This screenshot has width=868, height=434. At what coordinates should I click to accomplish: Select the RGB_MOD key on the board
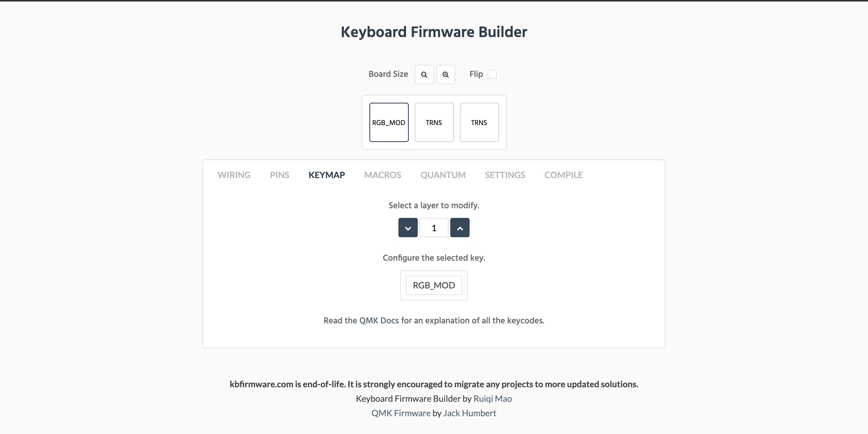pos(389,122)
